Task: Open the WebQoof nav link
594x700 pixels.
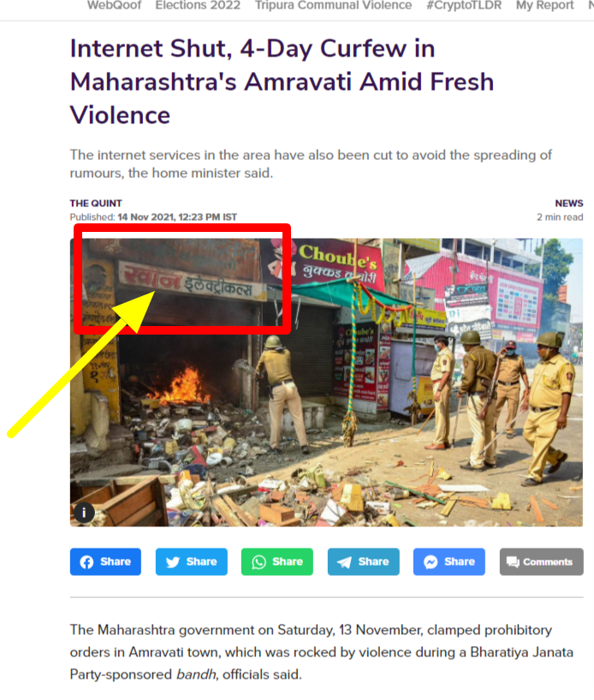Action: (115, 5)
